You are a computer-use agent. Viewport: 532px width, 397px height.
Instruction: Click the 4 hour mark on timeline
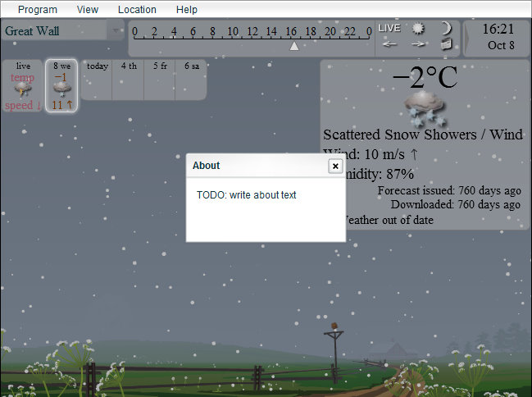(x=174, y=32)
